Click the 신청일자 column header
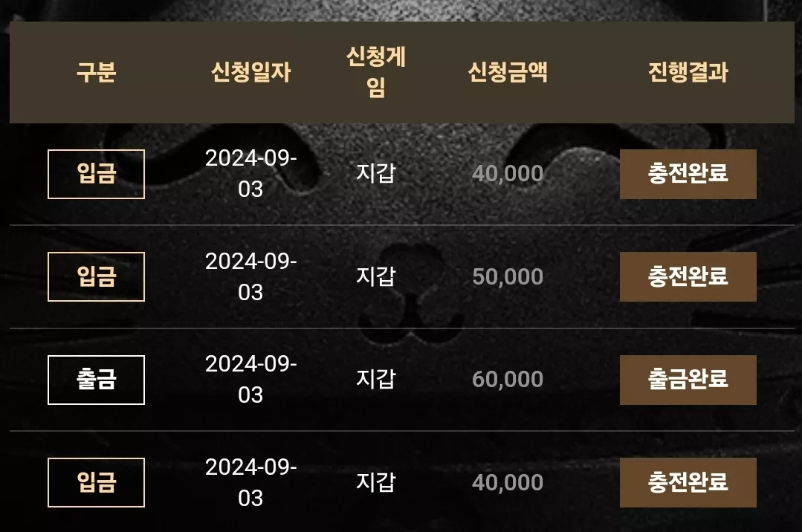802x532 pixels. pos(250,72)
